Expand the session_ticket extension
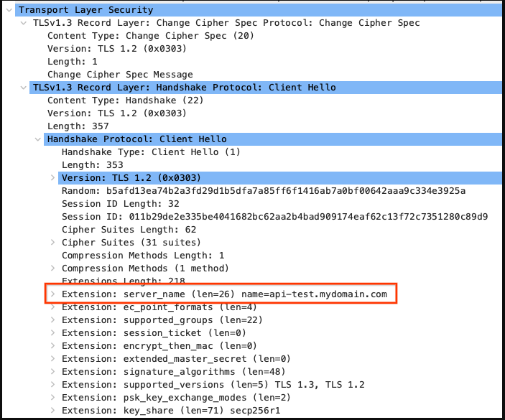The width and height of the screenshot is (505, 420). coord(52,333)
